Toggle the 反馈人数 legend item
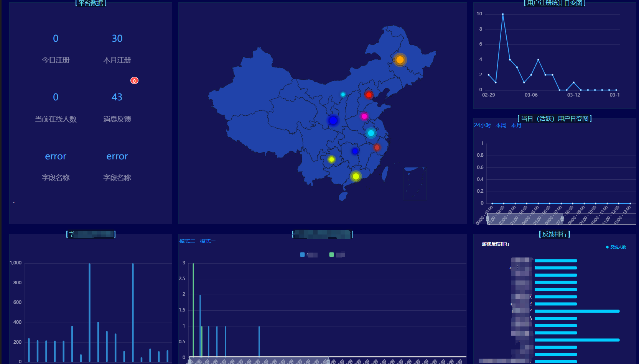The width and height of the screenshot is (639, 364). coord(616,247)
